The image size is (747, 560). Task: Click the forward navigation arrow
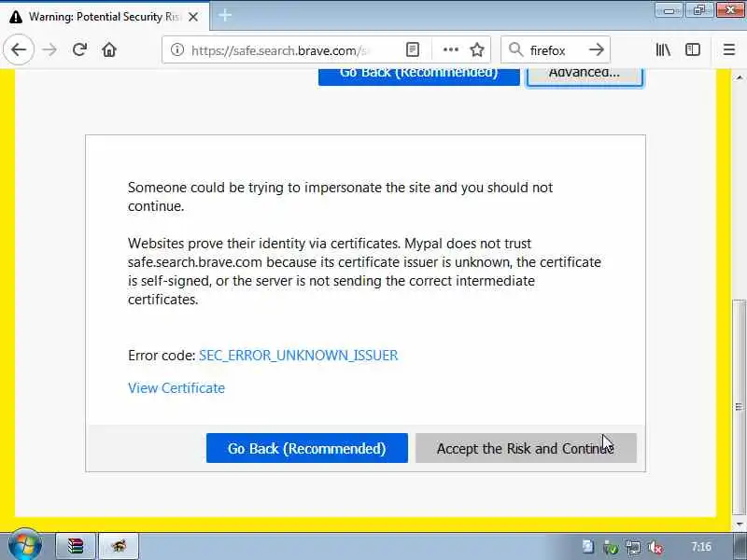click(49, 49)
